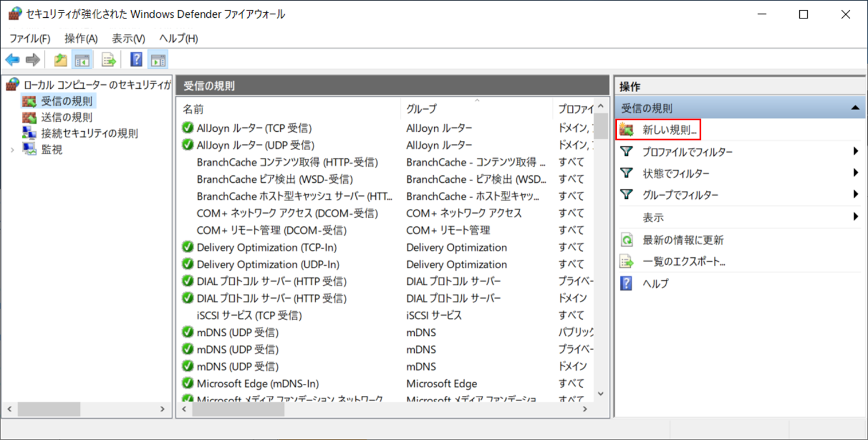Select the ローカル コンピューター root tree node

[x=97, y=85]
